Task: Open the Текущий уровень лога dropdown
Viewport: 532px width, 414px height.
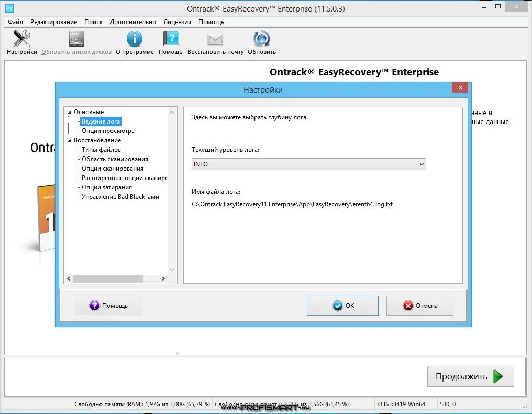Action: pos(308,164)
